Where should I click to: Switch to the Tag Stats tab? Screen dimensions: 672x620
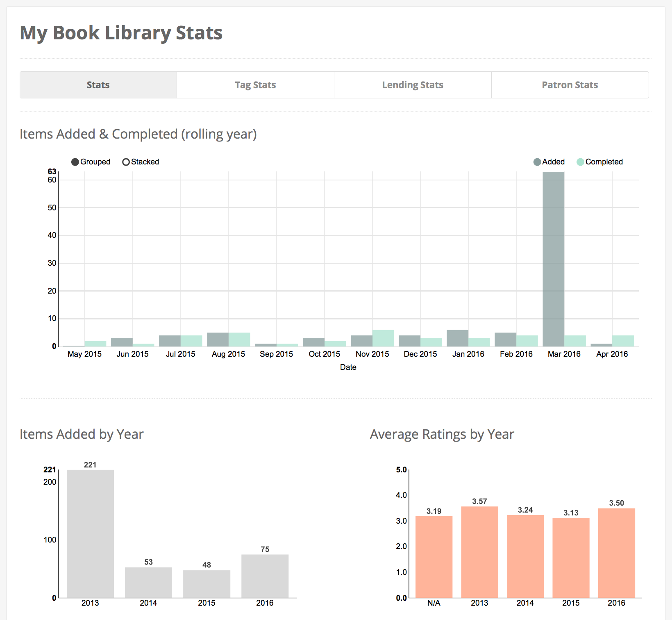(255, 85)
